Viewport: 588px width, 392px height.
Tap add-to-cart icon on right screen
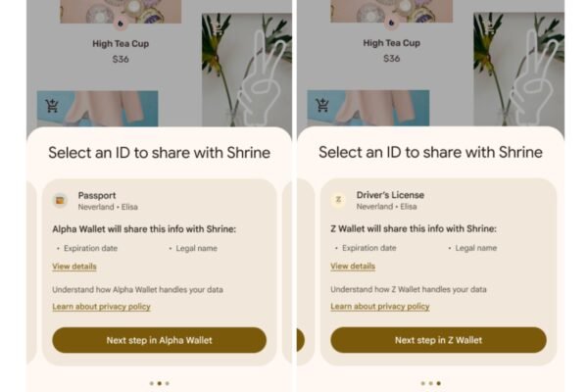click(322, 106)
